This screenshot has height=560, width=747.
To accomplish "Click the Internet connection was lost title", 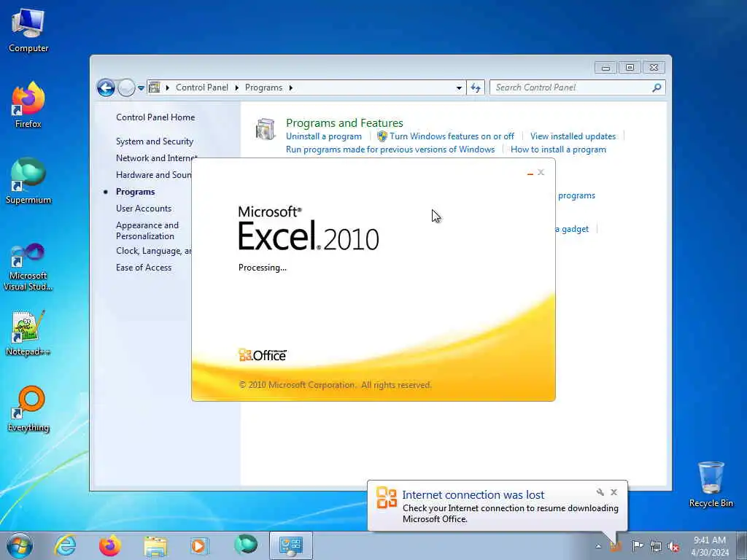I will [473, 495].
